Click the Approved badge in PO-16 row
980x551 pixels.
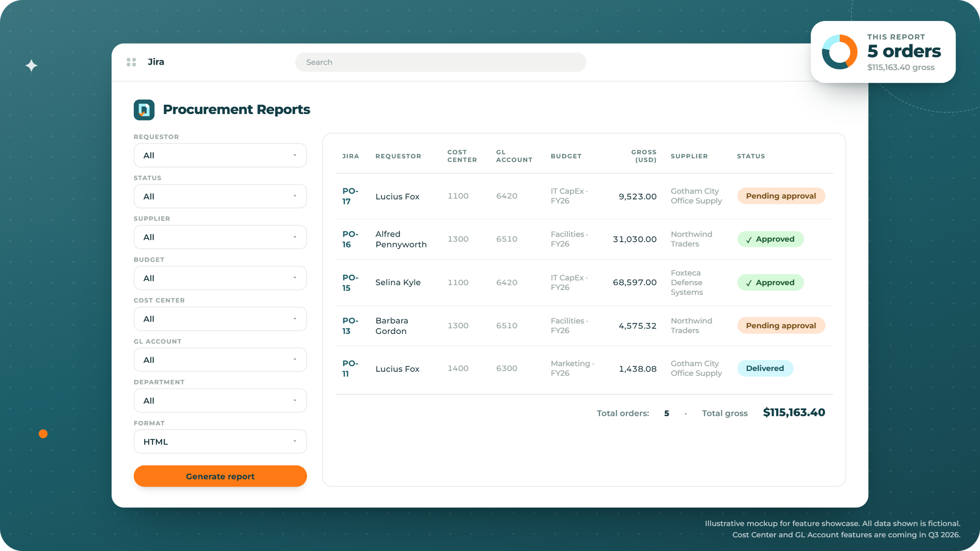(x=770, y=239)
